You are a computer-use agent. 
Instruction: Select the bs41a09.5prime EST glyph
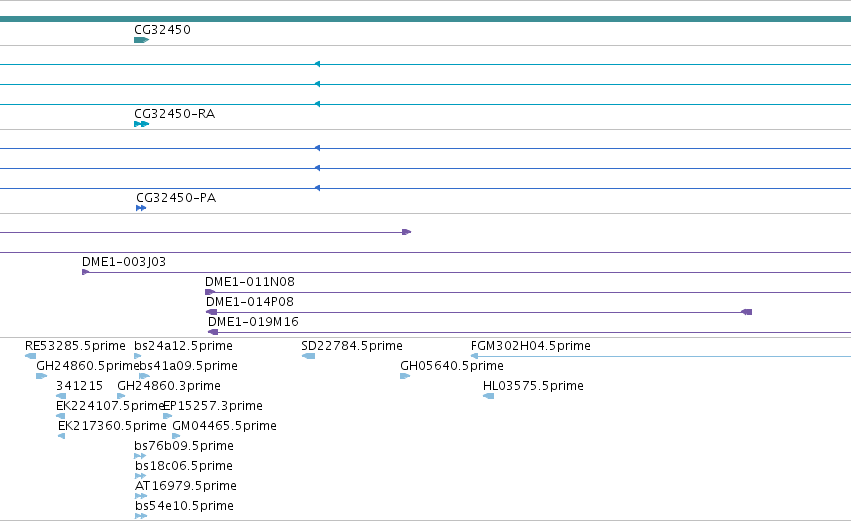click(x=144, y=376)
